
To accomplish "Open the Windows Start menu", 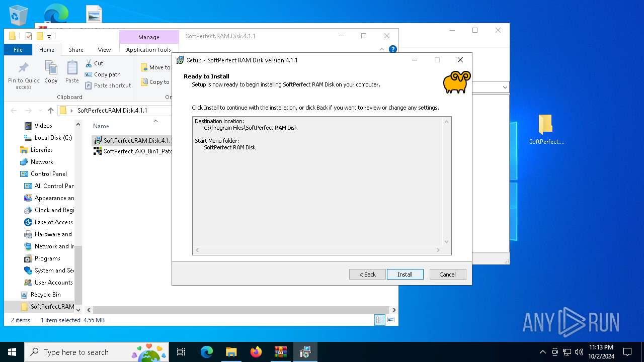I will point(12,352).
